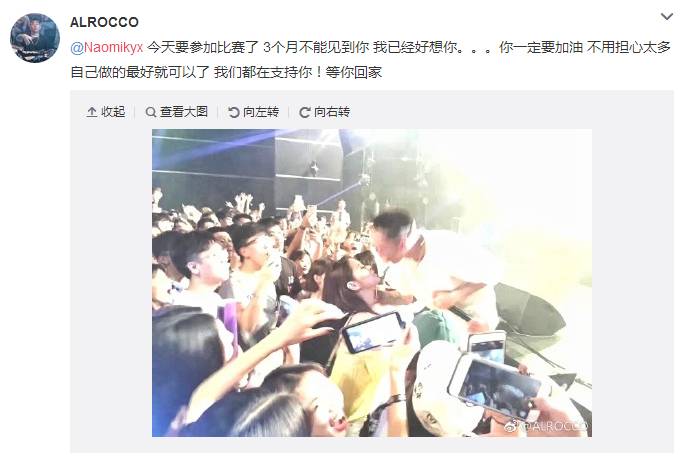Click the rotate-left arrow icon
This screenshot has width=685, height=468.
tap(234, 112)
